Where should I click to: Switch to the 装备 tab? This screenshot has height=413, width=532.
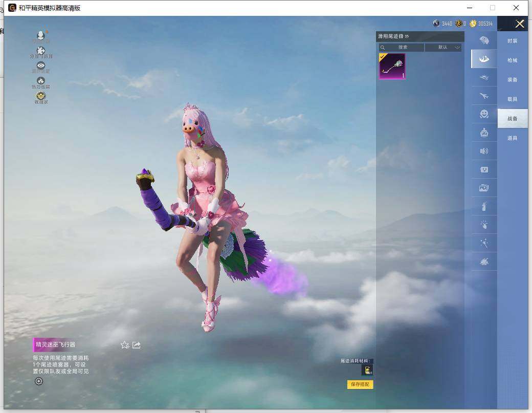(x=513, y=79)
